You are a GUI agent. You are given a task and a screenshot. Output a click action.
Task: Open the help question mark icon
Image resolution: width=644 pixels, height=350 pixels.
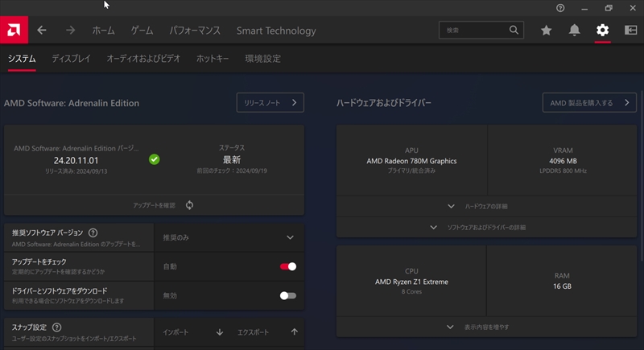(x=560, y=8)
